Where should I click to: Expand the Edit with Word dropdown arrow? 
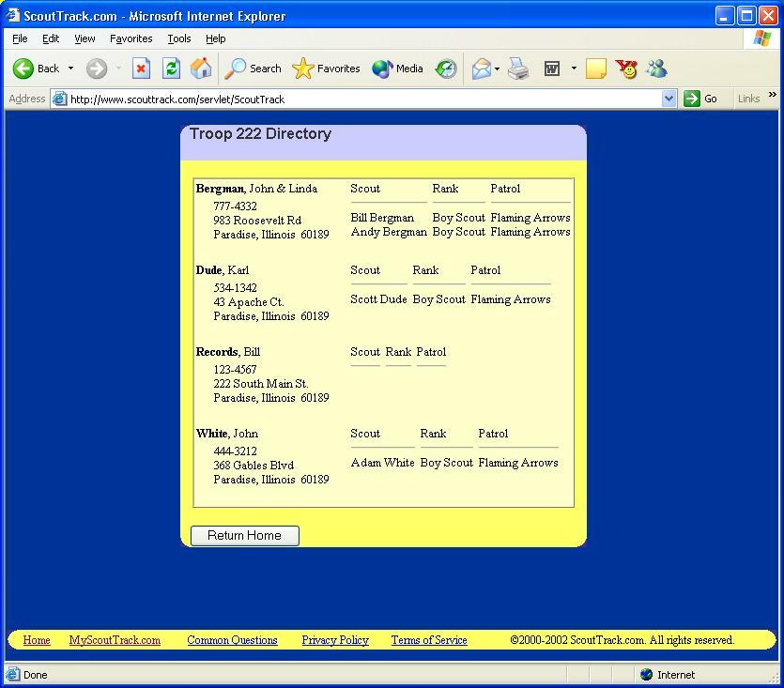coord(574,69)
